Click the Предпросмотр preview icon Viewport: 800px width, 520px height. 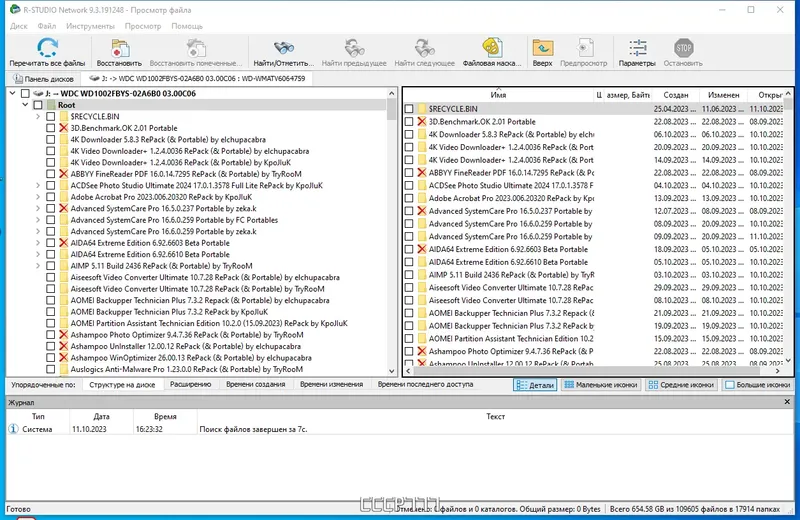click(584, 48)
